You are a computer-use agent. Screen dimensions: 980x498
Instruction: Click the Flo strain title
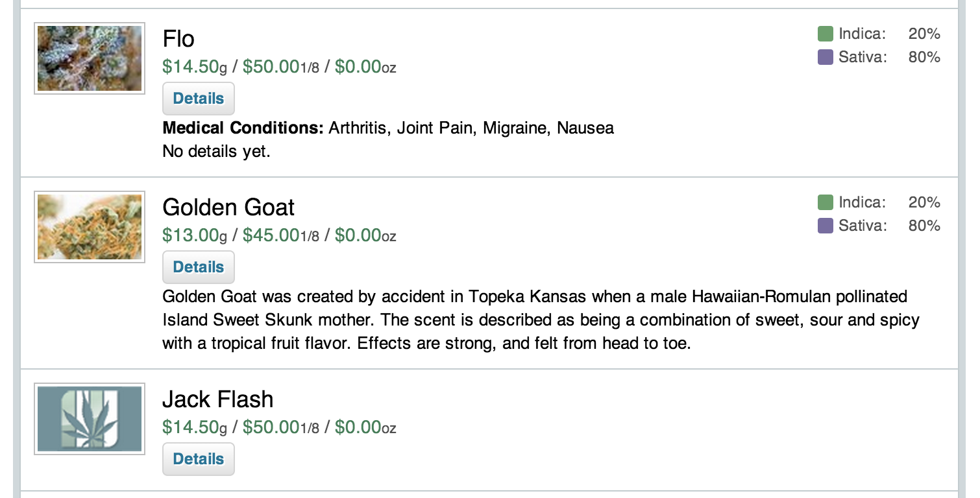point(178,39)
